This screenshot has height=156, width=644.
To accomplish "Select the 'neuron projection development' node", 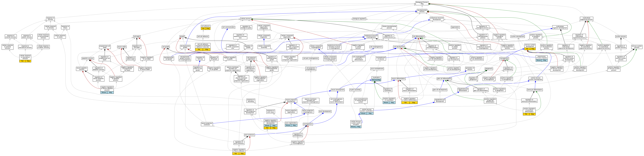I will tap(291, 101).
